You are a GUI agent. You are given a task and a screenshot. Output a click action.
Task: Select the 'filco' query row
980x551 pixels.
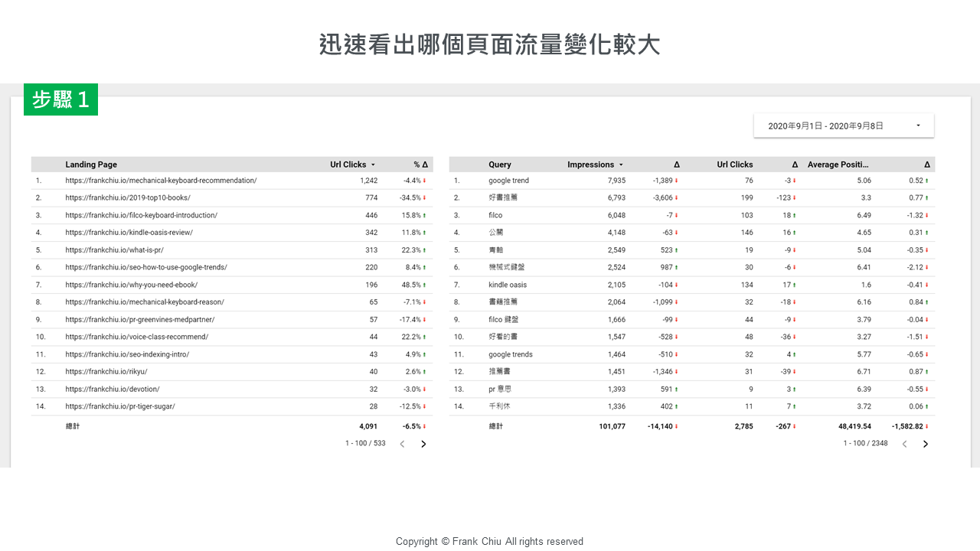click(x=495, y=215)
